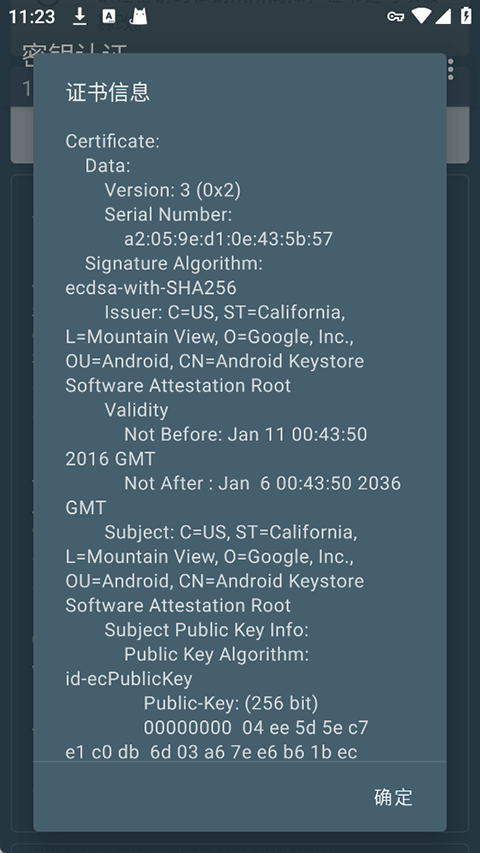Tap the id-ecPublicKey algorithm text
The width and height of the screenshot is (480, 853).
(x=129, y=679)
